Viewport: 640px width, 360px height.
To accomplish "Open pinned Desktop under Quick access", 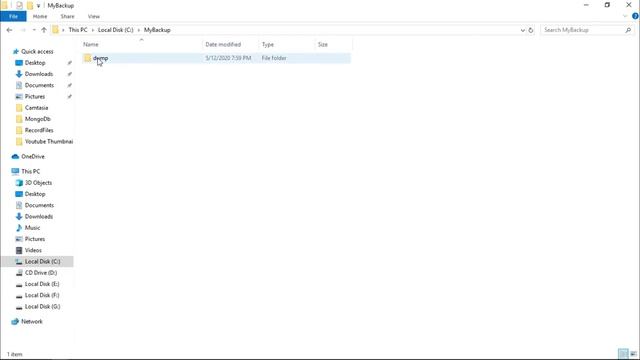I will click(x=35, y=63).
